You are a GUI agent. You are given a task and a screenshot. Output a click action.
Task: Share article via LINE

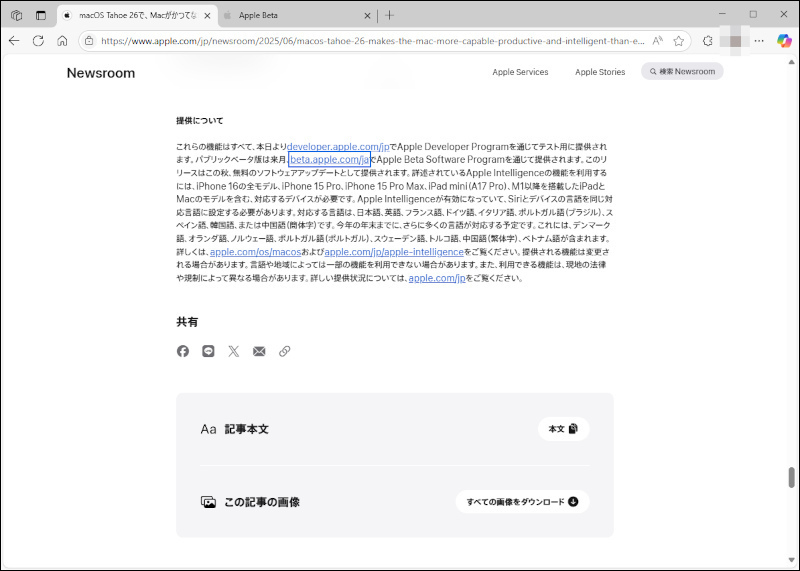208,351
